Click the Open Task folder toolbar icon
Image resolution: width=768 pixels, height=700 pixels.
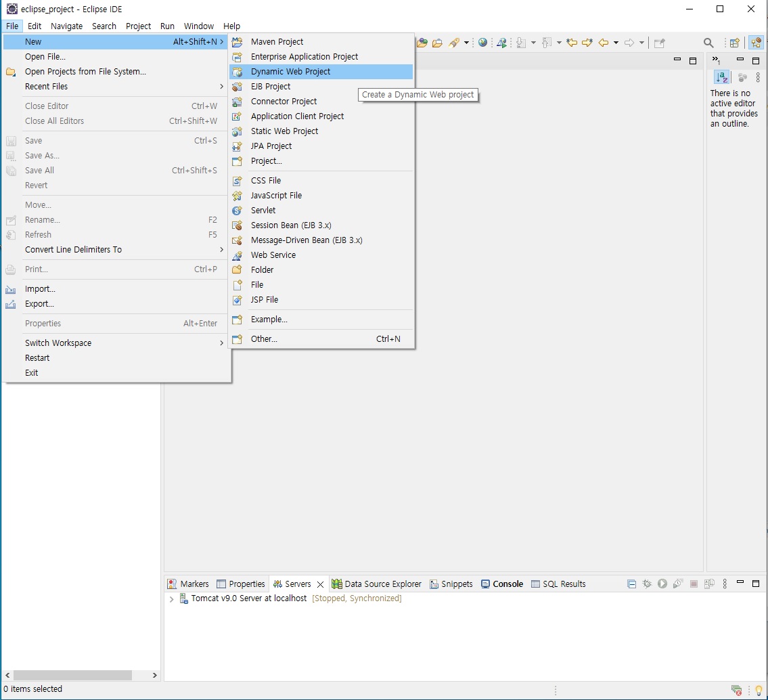[437, 43]
